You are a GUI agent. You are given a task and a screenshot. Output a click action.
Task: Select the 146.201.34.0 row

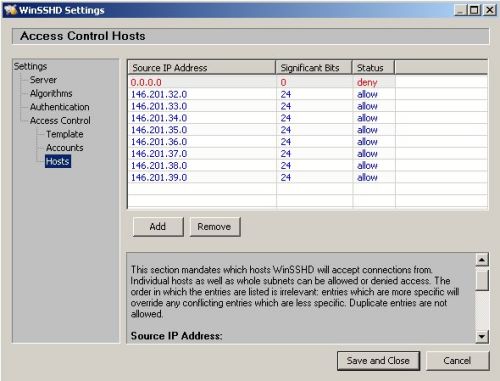(x=308, y=118)
